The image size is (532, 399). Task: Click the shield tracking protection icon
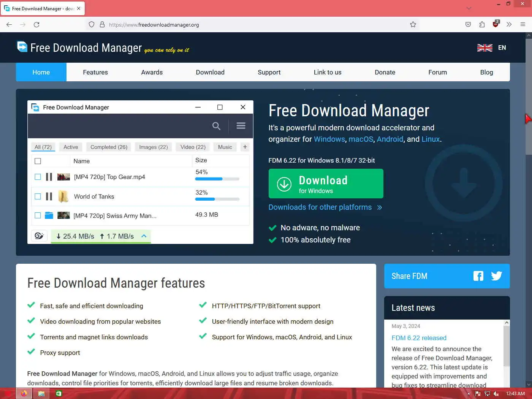pos(92,24)
